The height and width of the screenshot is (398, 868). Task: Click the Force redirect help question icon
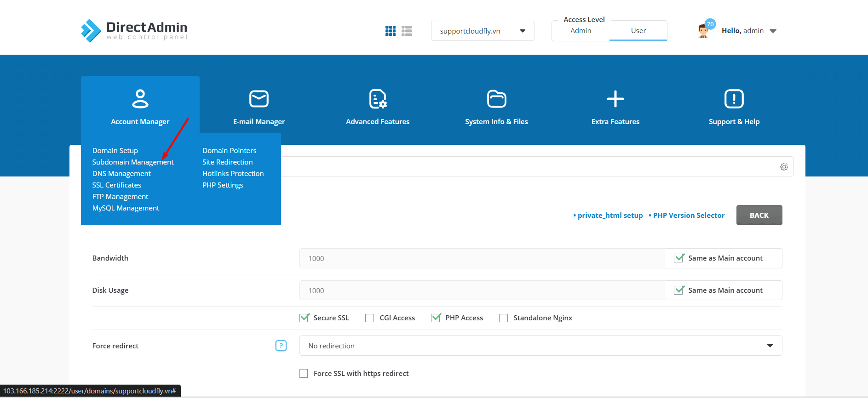click(281, 346)
